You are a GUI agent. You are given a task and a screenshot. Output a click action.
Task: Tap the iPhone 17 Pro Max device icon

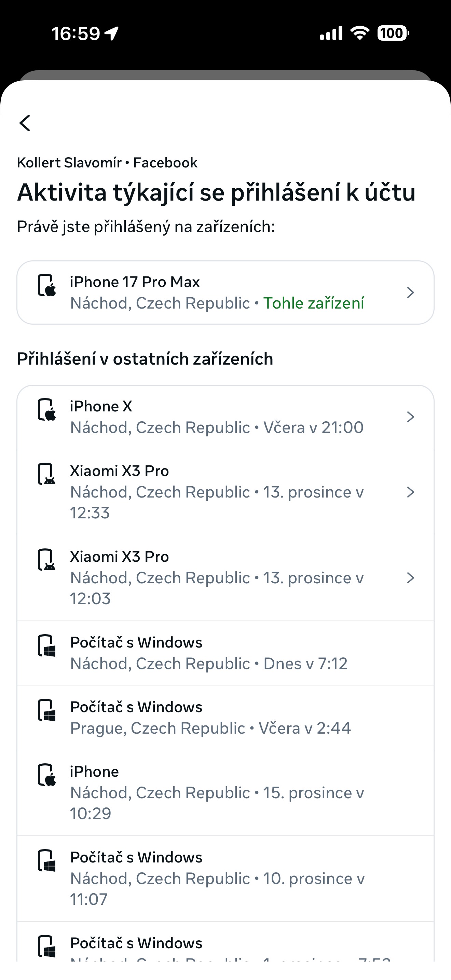point(47,285)
